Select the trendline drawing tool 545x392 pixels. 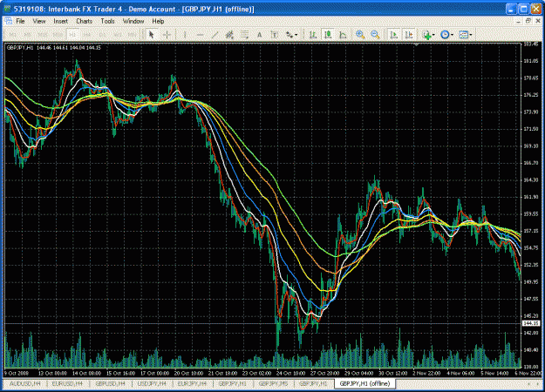pyautogui.click(x=215, y=35)
